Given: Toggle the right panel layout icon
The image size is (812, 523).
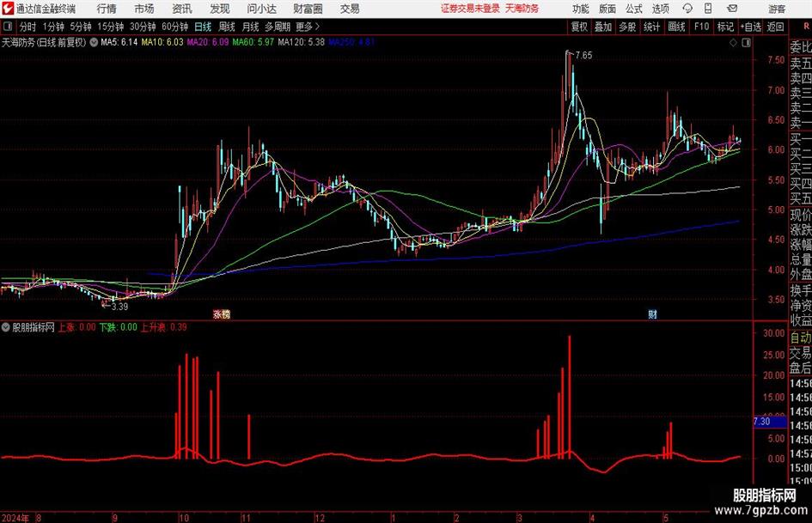Looking at the screenshot, I should point(746,42).
